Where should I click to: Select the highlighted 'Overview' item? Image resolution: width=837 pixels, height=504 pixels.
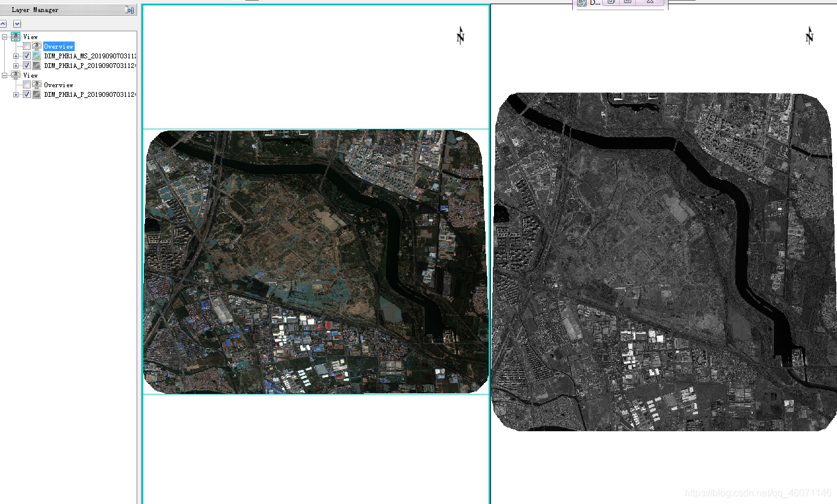(x=58, y=46)
